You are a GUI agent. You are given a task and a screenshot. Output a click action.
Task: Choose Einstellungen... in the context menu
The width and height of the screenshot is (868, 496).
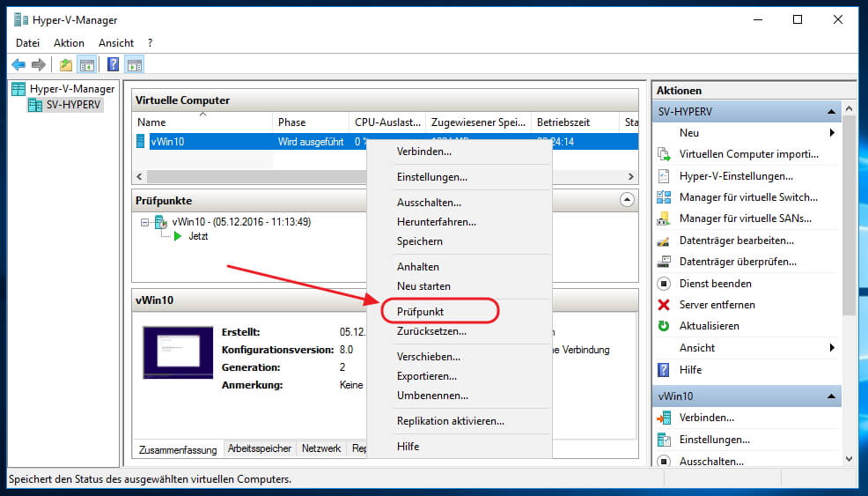(x=460, y=177)
